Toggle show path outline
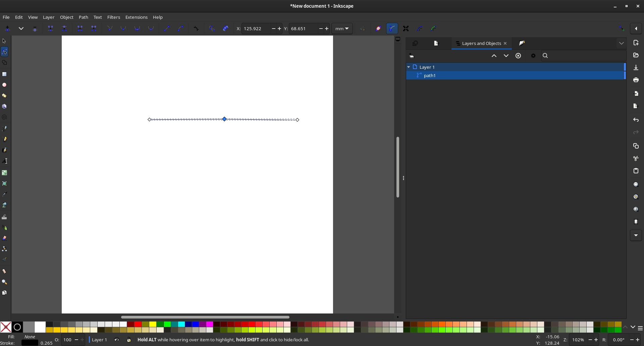Screen dimensions: 644x346 (378, 28)
